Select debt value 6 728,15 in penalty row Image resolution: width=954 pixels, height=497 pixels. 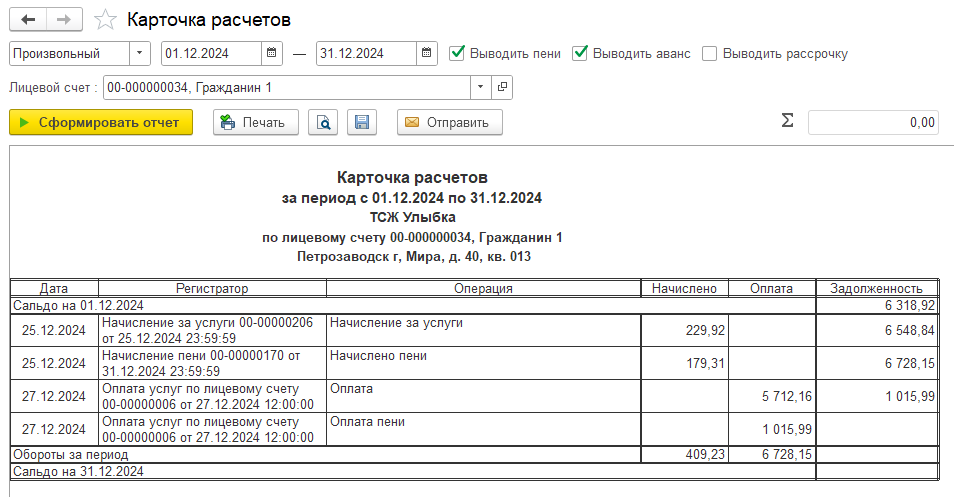[877, 363]
